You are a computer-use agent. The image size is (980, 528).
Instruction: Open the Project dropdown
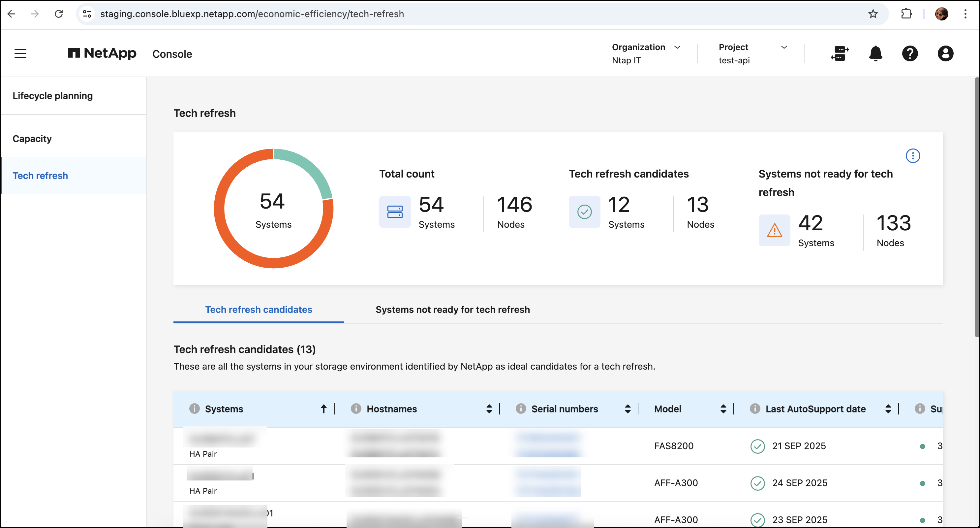(784, 47)
